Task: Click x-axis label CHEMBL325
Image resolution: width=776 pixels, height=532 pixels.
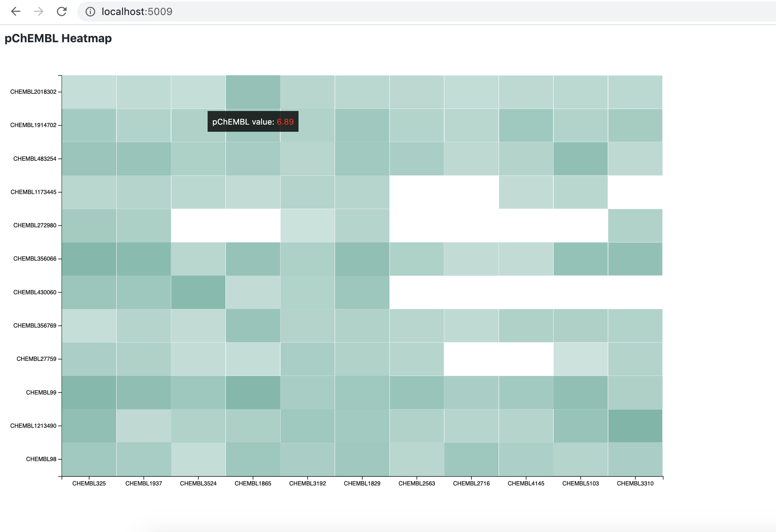Action: tap(89, 483)
